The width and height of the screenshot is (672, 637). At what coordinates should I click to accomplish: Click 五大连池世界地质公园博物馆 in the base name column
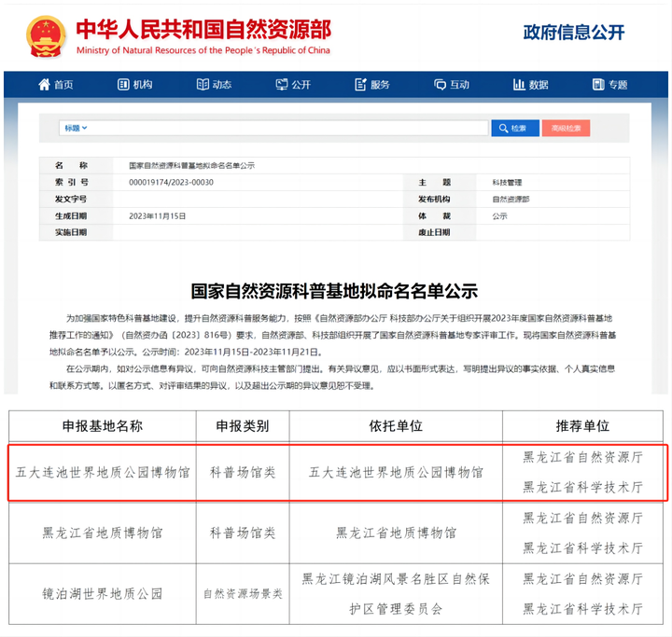[103, 473]
